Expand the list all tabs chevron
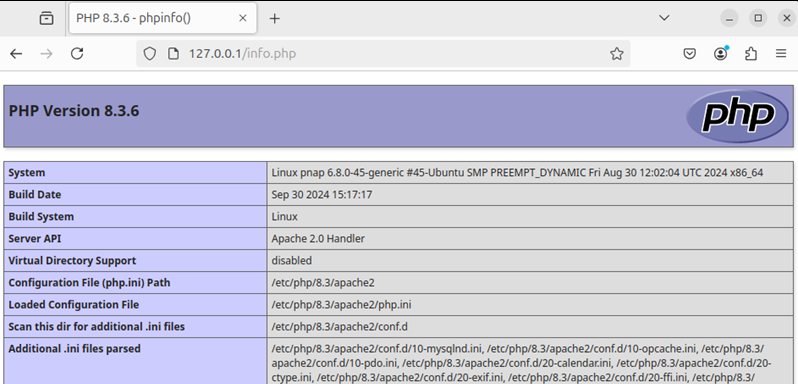Viewport: 798px width, 384px height. (664, 18)
